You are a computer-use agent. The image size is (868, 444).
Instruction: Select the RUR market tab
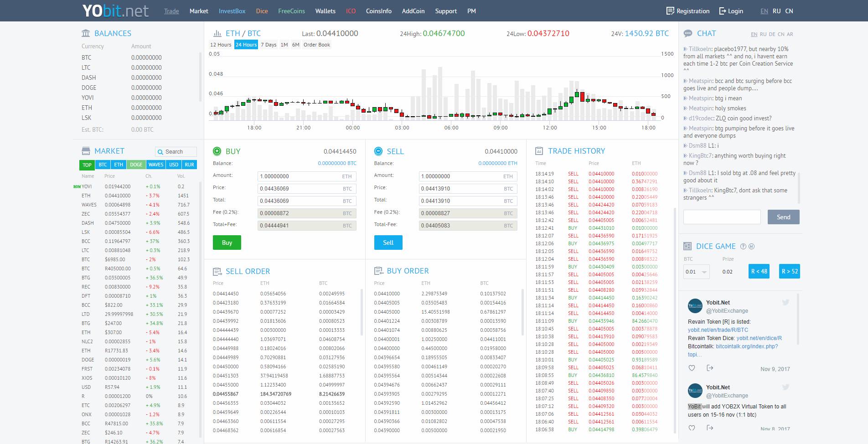click(x=190, y=165)
